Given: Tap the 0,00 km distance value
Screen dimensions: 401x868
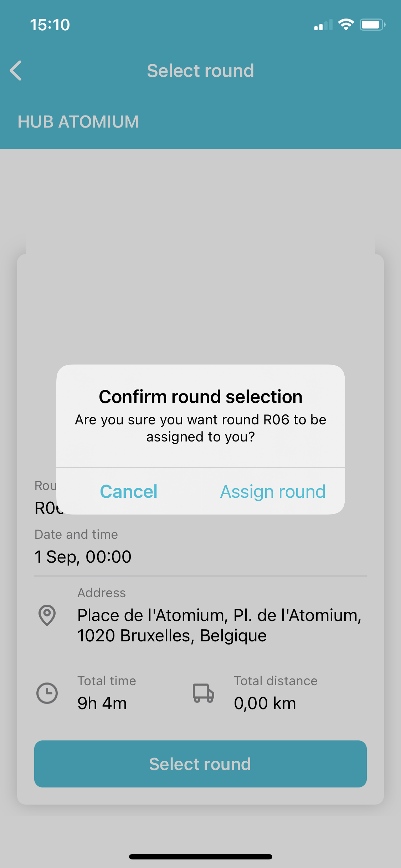Looking at the screenshot, I should [265, 703].
